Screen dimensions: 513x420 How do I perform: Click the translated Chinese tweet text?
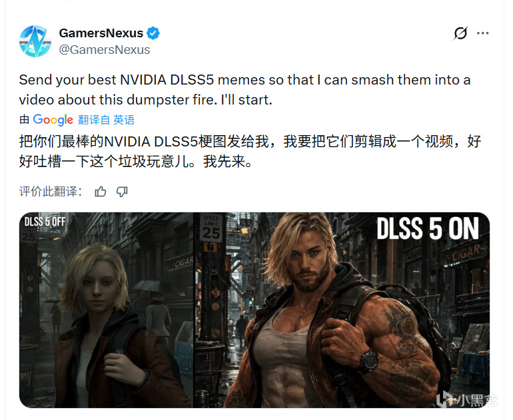tap(250, 151)
